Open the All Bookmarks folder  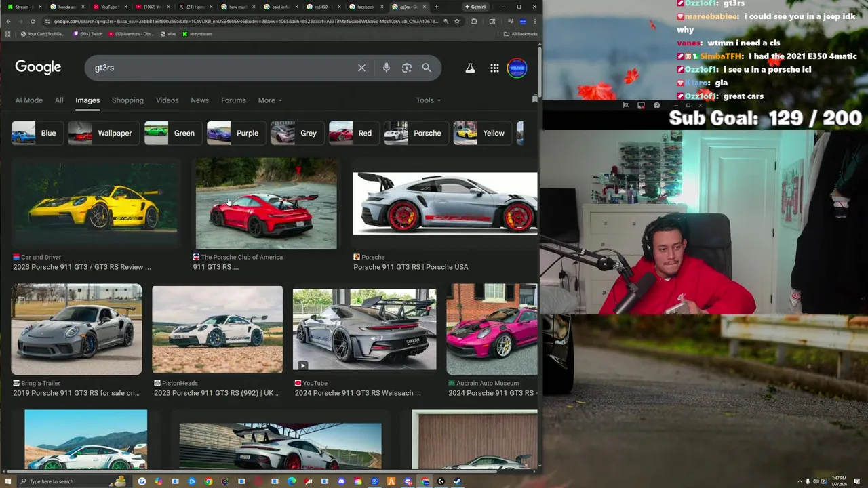click(521, 33)
